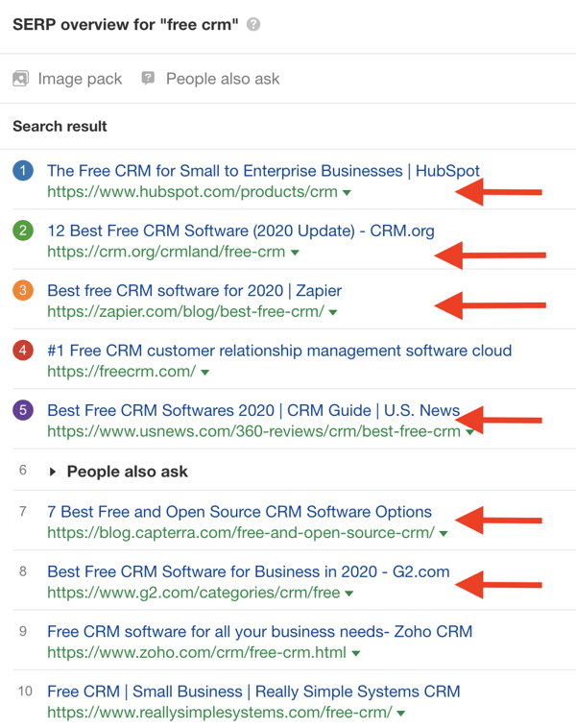The image size is (576, 728).
Task: Click the orange position 3 badge
Action: pos(24,290)
